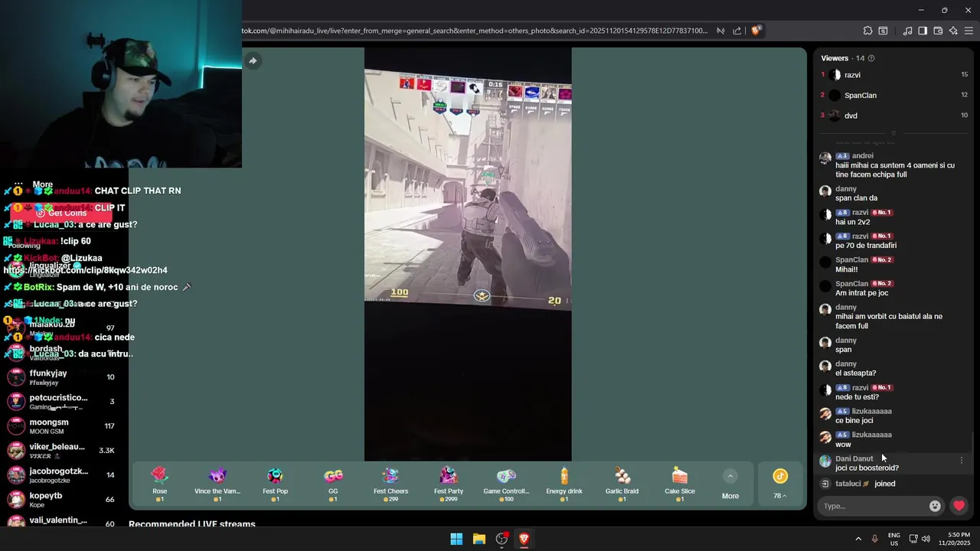Image resolution: width=980 pixels, height=551 pixels.
Task: Open ENG US language switcher
Action: (893, 539)
